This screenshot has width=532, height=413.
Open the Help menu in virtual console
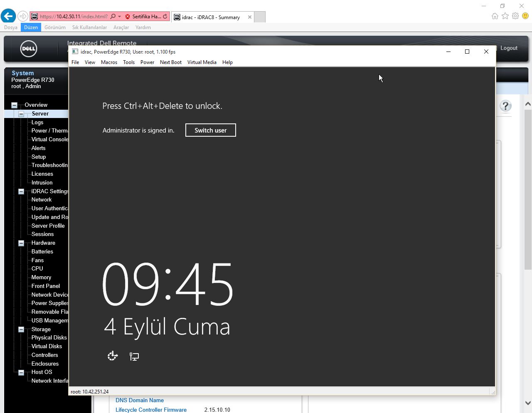click(227, 62)
